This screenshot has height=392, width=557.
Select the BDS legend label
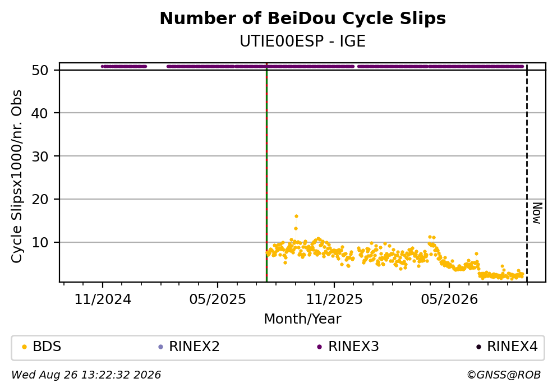pyautogui.click(x=47, y=347)
